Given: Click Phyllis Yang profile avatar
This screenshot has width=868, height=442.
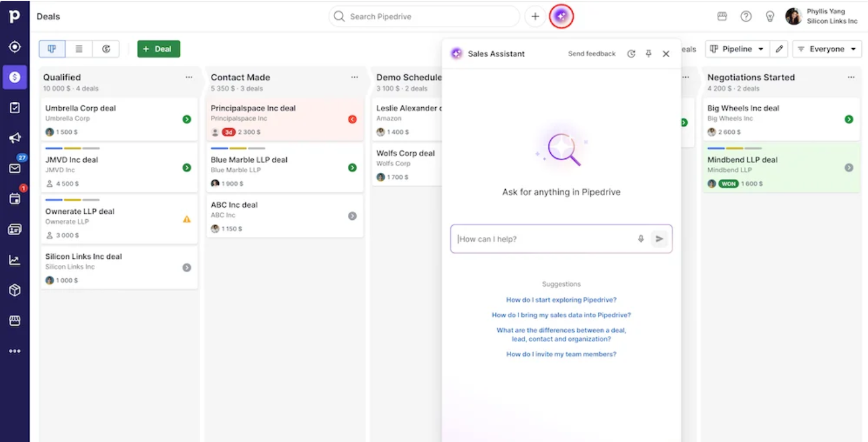Looking at the screenshot, I should pyautogui.click(x=793, y=16).
